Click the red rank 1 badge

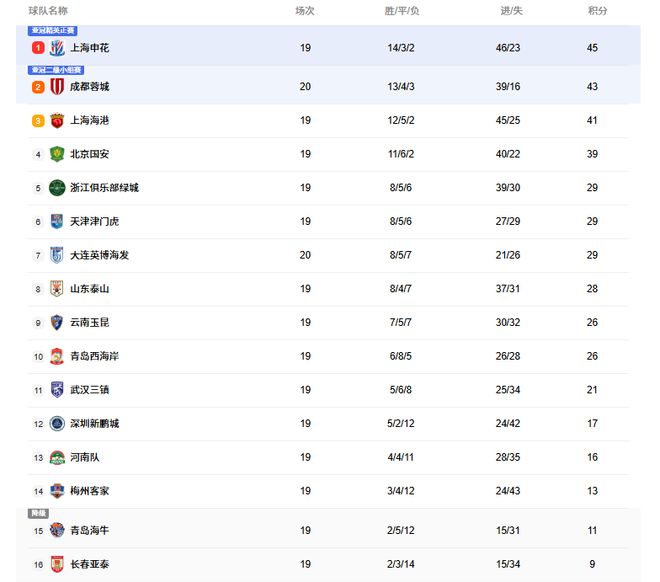(38, 48)
